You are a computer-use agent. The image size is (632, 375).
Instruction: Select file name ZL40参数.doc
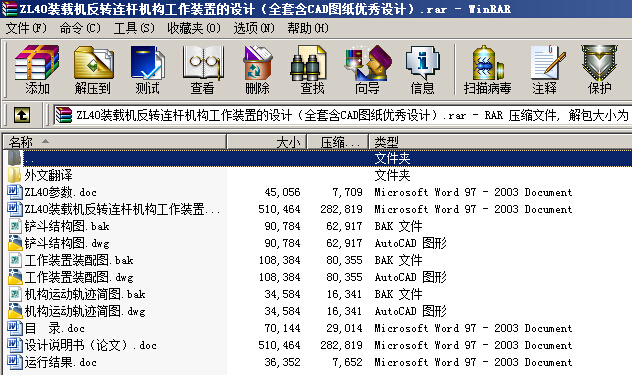pos(60,192)
